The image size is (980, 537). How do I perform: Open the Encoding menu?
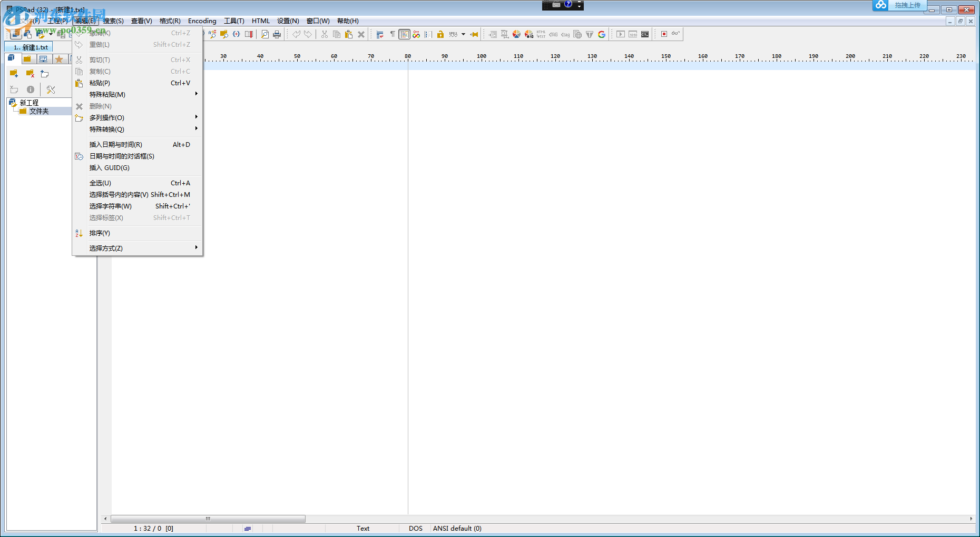tap(202, 21)
